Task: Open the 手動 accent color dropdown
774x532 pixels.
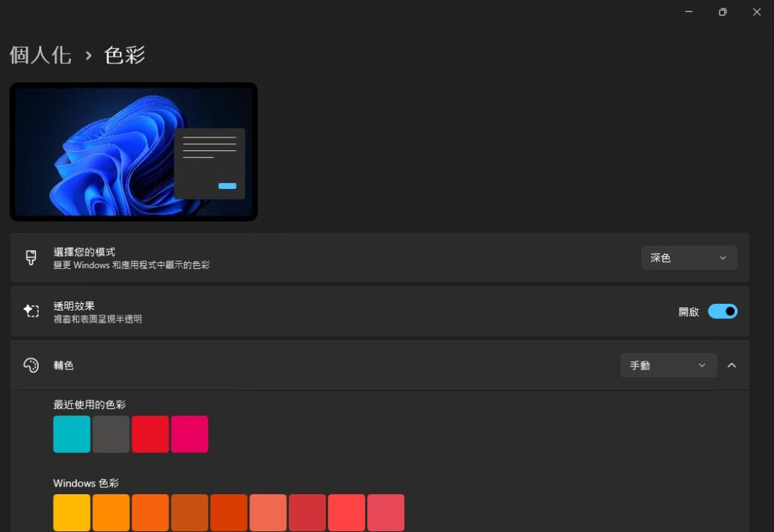Action: coord(668,365)
